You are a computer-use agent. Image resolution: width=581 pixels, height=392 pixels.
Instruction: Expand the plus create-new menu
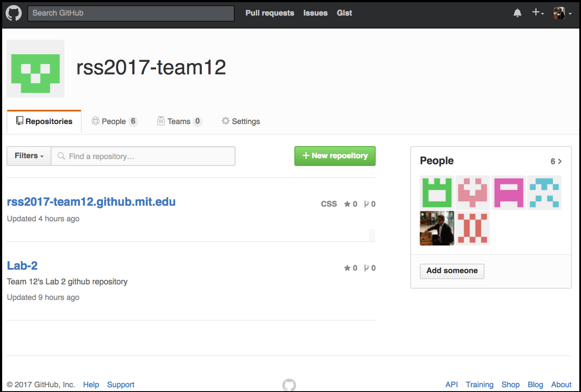click(538, 13)
